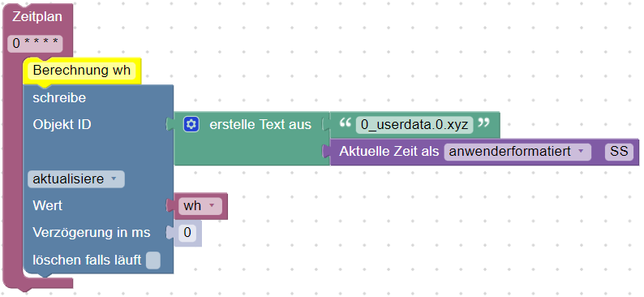This screenshot has width=644, height=297.
Task: Open the 'anwenderformatiert' time format dropdown
Action: [x=517, y=152]
